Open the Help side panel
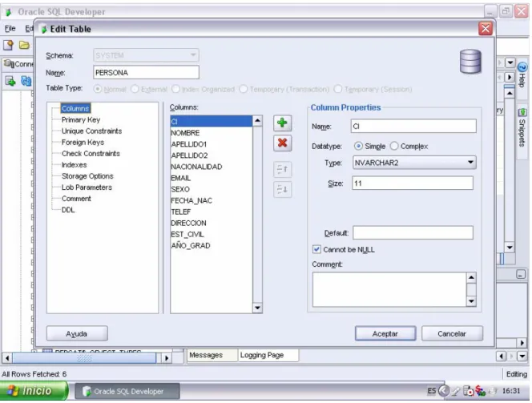This screenshot has width=532, height=403. point(522,75)
